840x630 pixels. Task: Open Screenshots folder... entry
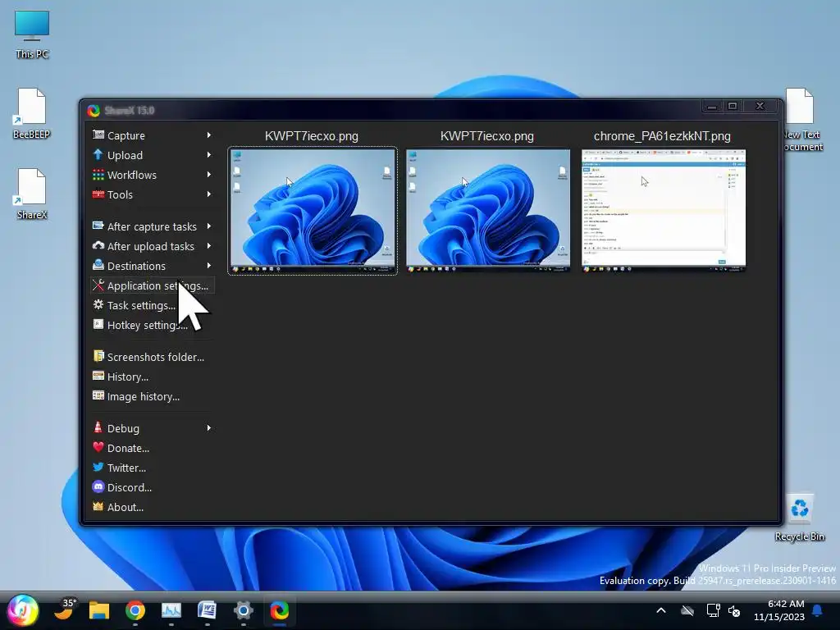click(x=153, y=357)
